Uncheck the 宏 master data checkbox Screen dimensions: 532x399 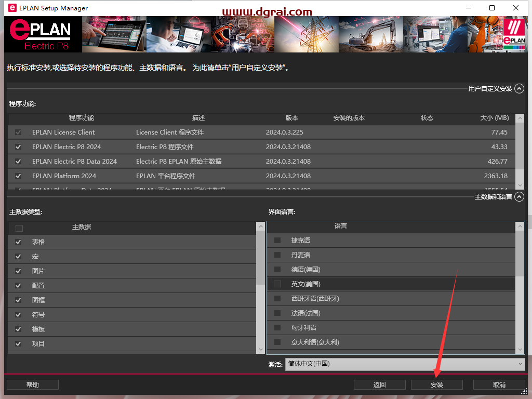pos(18,257)
